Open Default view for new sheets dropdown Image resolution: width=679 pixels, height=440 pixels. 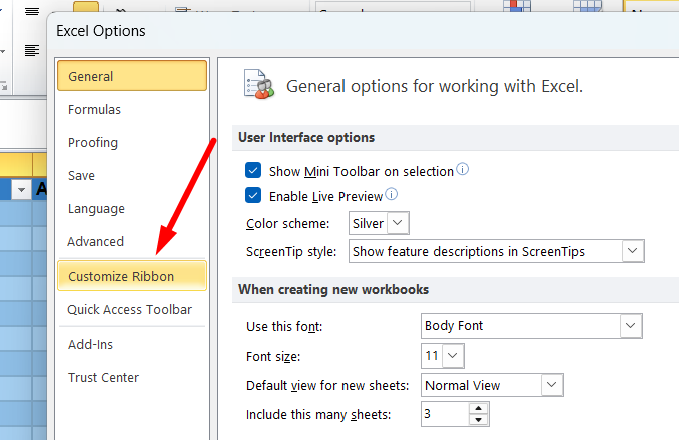[x=551, y=385]
